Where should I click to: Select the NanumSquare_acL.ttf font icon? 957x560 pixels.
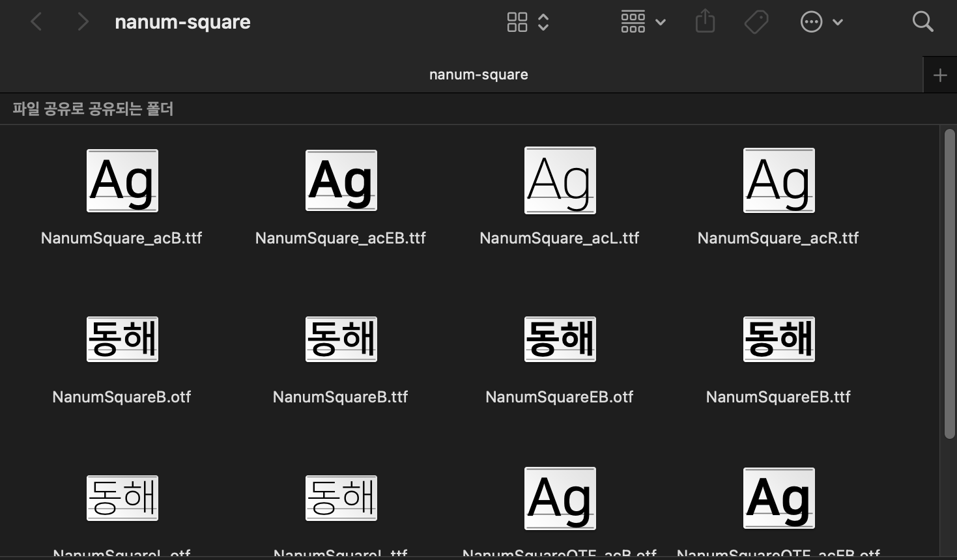pyautogui.click(x=560, y=180)
